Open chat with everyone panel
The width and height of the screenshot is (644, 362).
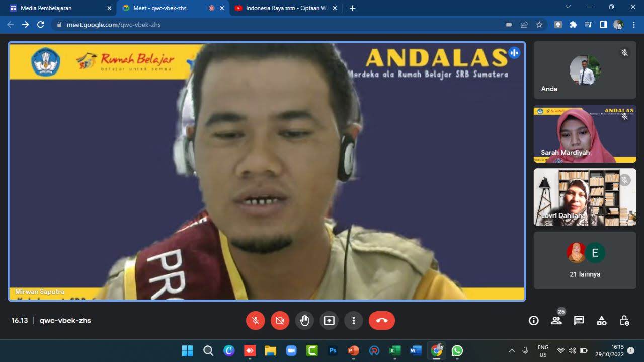click(579, 321)
